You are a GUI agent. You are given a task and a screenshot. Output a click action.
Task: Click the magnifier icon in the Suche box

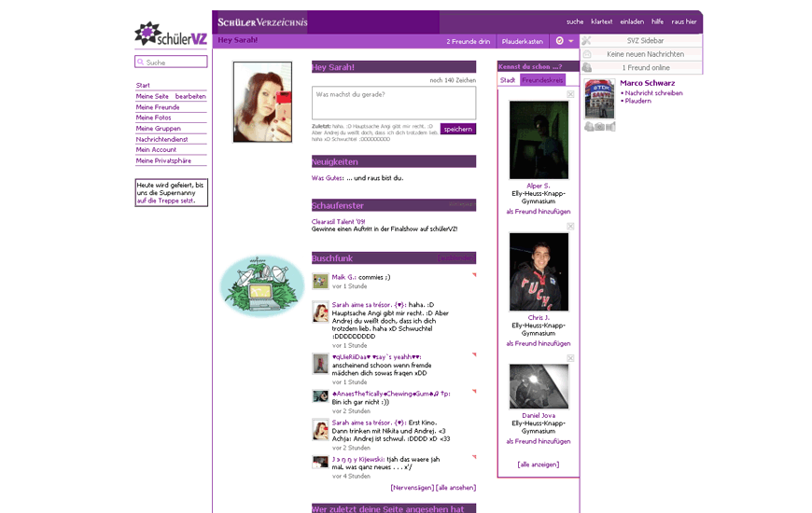pos(140,62)
